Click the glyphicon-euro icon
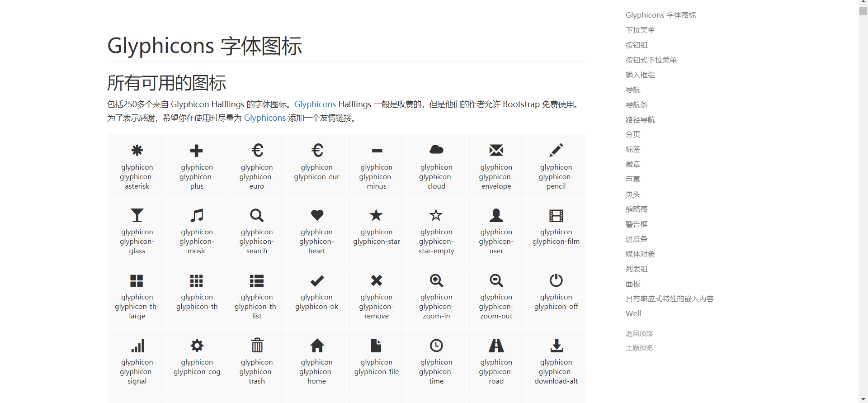The height and width of the screenshot is (403, 868). (257, 150)
